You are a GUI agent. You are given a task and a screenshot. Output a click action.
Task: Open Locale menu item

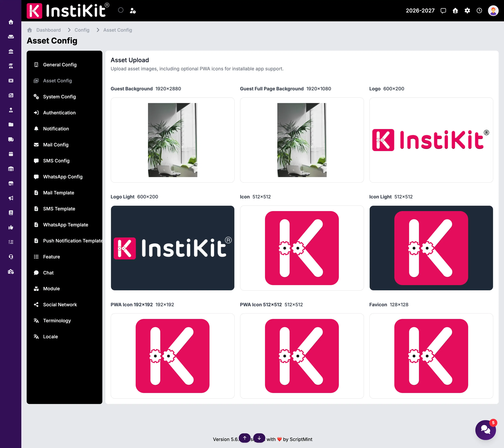pos(64,337)
